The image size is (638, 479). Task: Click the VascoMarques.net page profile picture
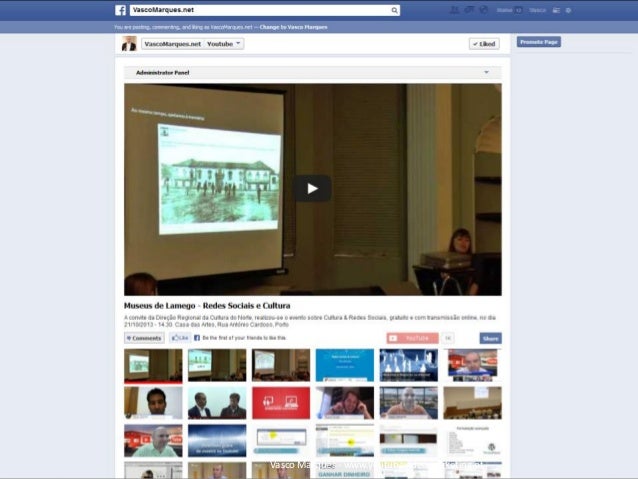click(x=129, y=44)
